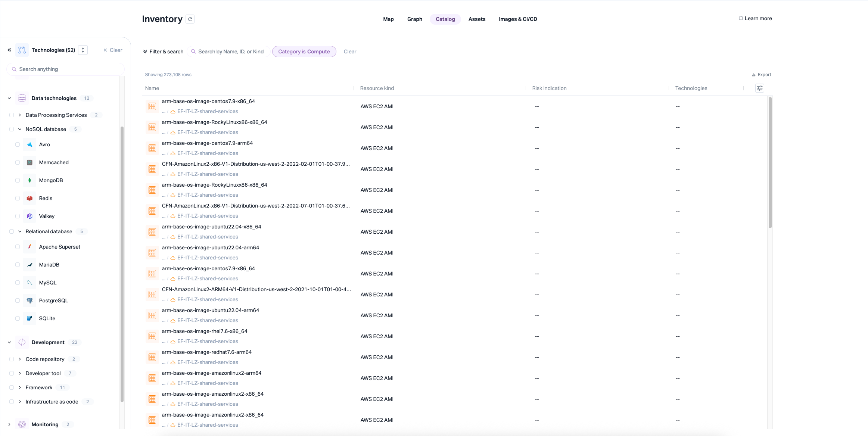The image size is (868, 436).
Task: Collapse the Relational database group
Action: 20,231
